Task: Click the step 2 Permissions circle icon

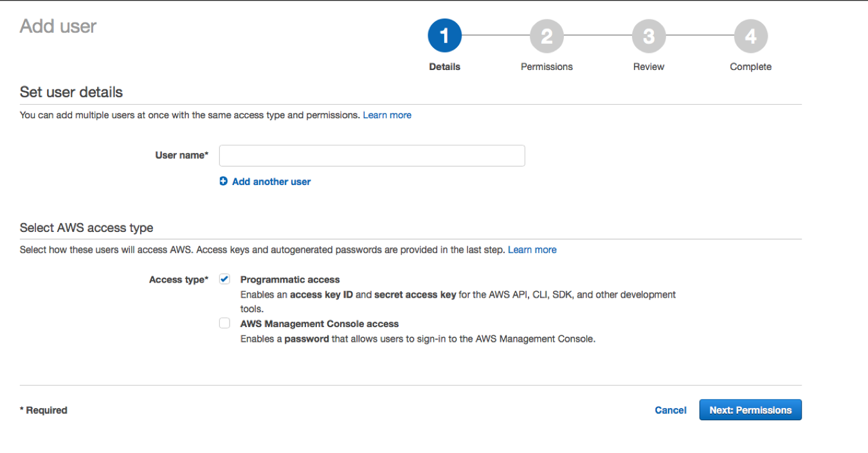Action: pos(547,35)
